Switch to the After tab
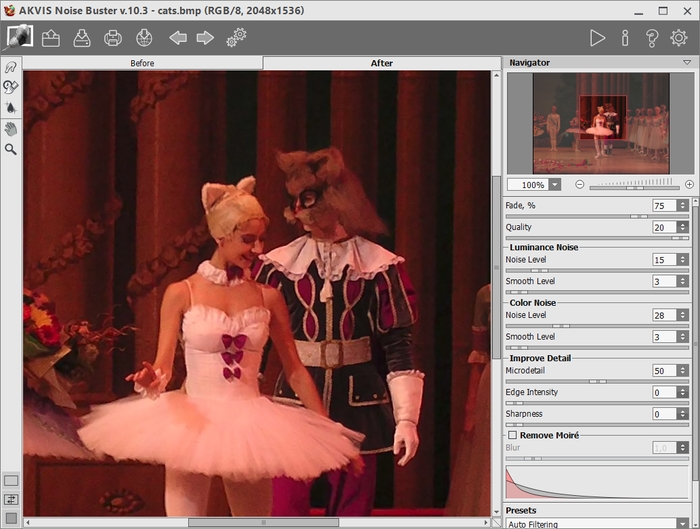This screenshot has height=529, width=700. click(x=382, y=63)
